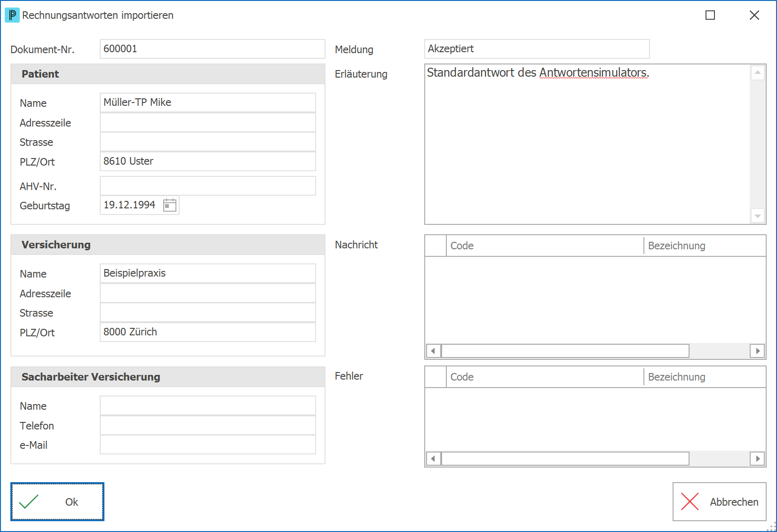Close the Rechnungsantworten importieren window

[x=754, y=15]
